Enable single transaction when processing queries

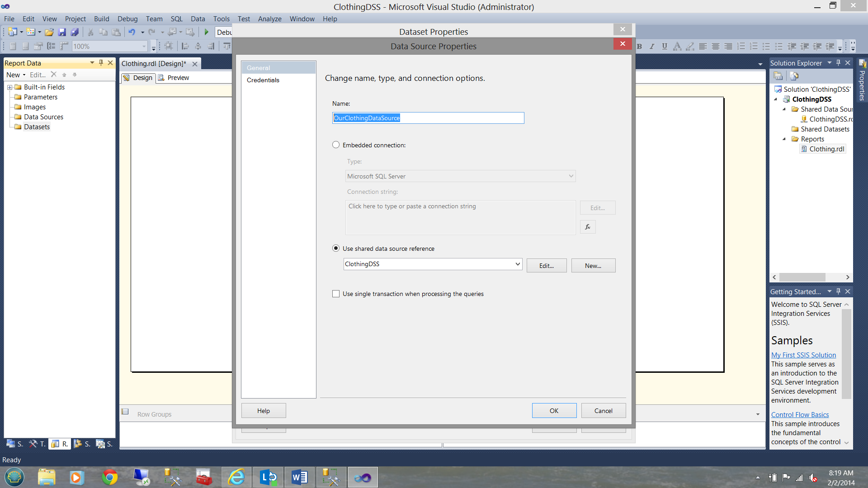tap(336, 294)
